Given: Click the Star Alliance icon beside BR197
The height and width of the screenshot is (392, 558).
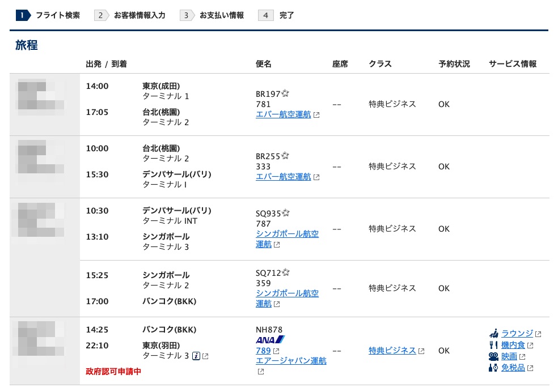Looking at the screenshot, I should (x=286, y=93).
